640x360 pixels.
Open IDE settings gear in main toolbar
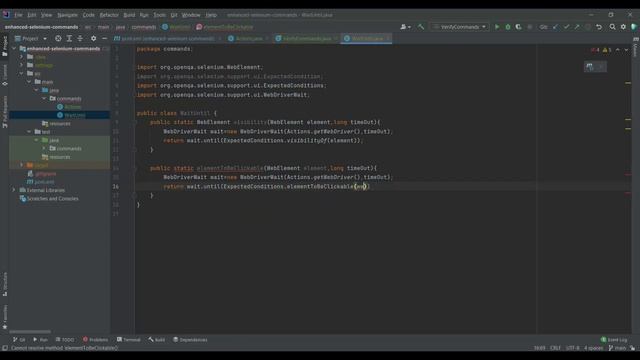pyautogui.click(x=623, y=27)
